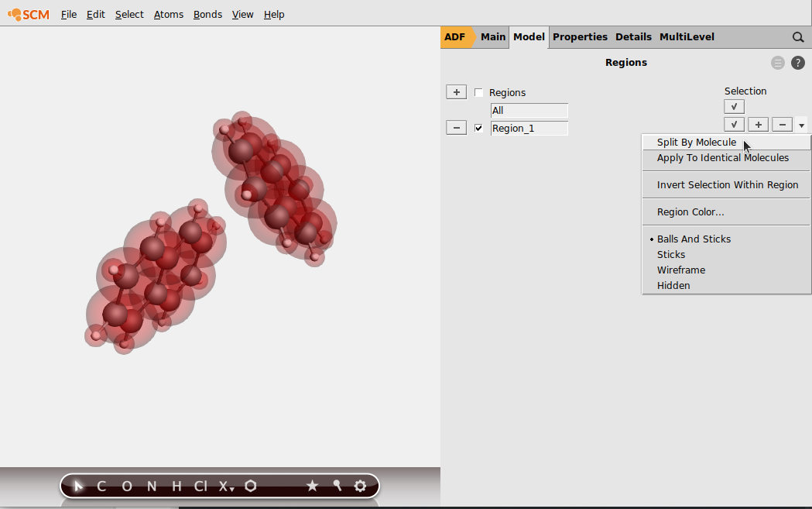Select Sticks display style
This screenshot has height=509, width=812.
pyautogui.click(x=726, y=254)
